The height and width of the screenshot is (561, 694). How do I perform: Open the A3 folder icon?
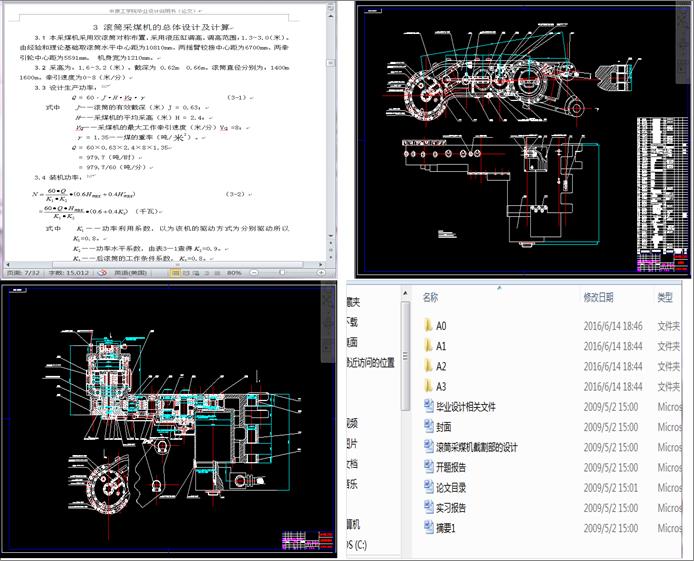(x=428, y=386)
